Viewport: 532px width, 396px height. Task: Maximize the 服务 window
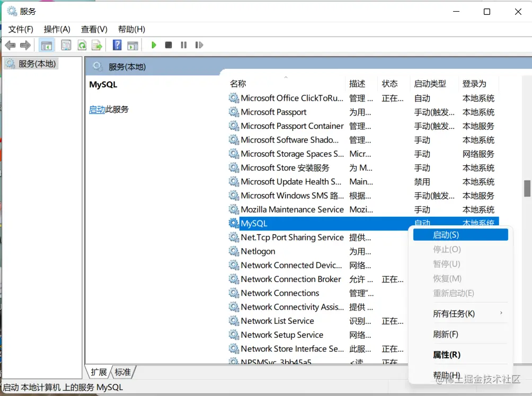tap(487, 12)
